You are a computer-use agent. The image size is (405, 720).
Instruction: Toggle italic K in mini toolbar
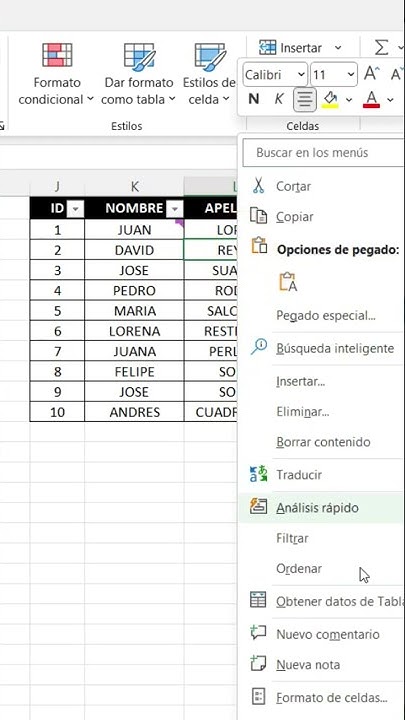[x=279, y=99]
